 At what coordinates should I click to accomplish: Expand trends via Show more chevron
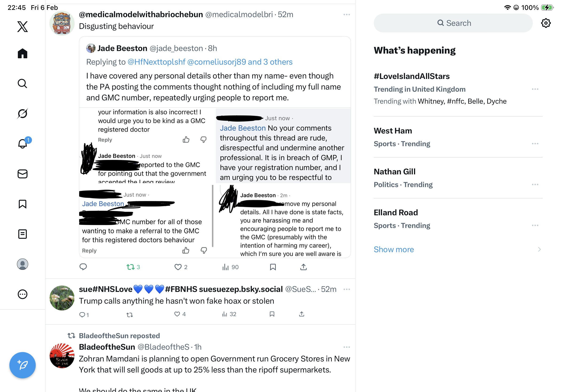(539, 250)
